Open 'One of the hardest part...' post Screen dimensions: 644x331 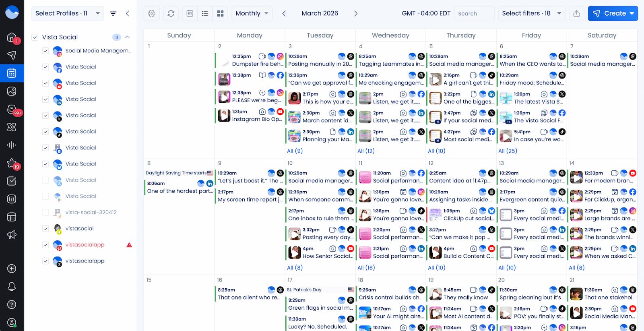(180, 187)
